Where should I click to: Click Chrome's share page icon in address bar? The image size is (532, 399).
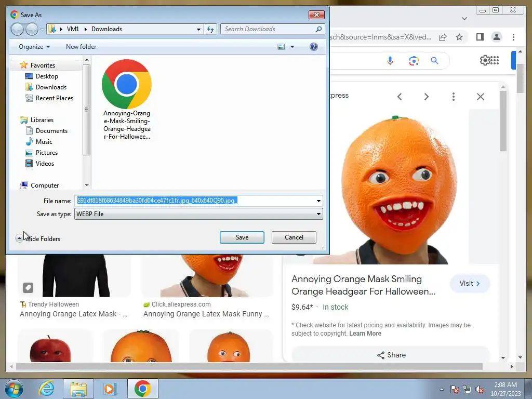click(x=443, y=37)
